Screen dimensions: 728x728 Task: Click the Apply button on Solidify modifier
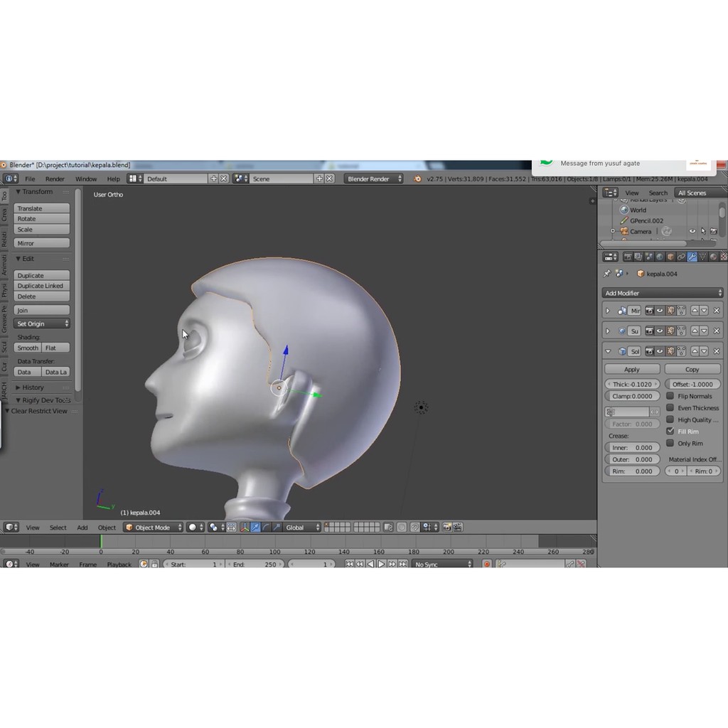click(631, 370)
